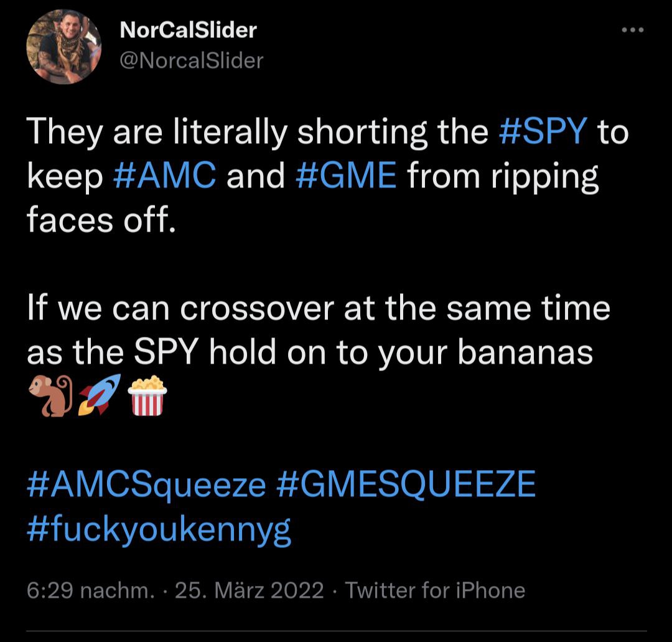The width and height of the screenshot is (672, 642).
Task: Open the #SPY hashtag
Action: click(543, 132)
